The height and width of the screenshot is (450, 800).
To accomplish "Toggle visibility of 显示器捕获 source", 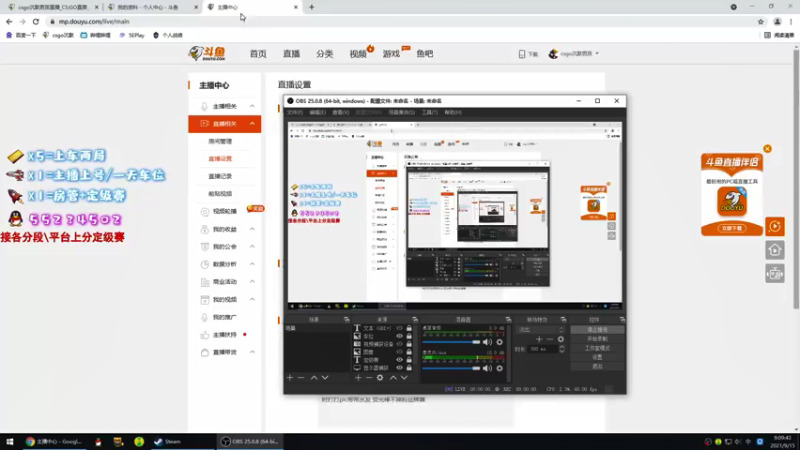I will coord(399,367).
